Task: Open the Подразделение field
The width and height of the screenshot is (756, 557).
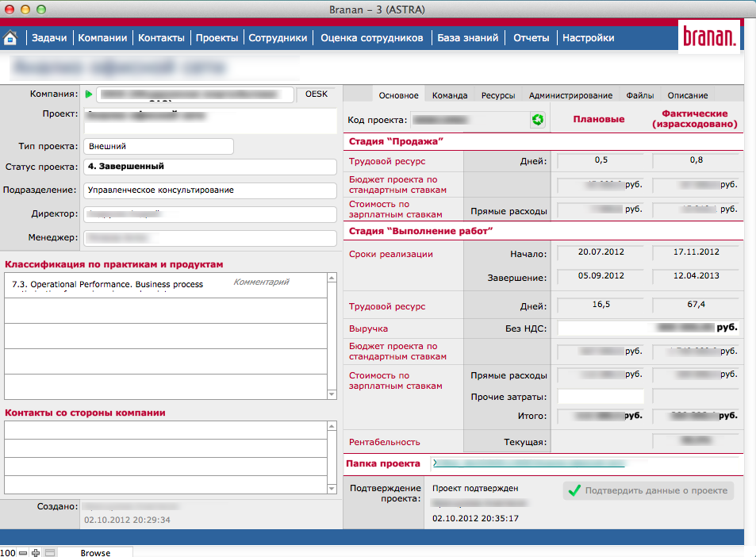Action: 210,190
